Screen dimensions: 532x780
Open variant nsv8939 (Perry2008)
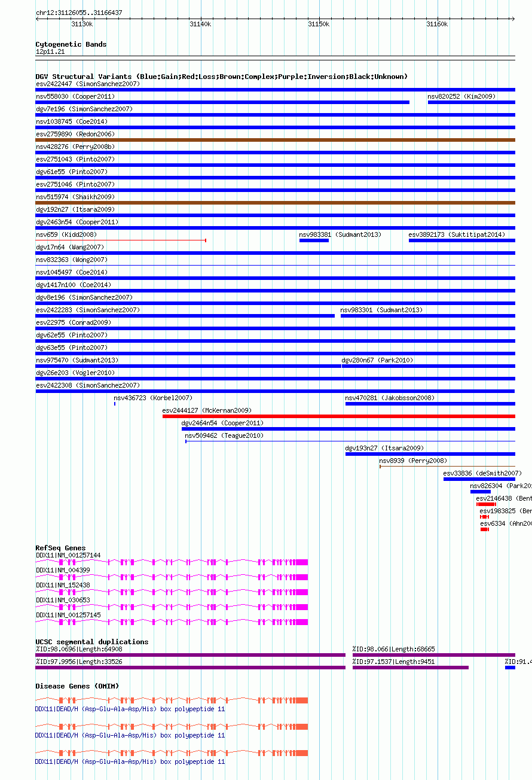tap(413, 461)
